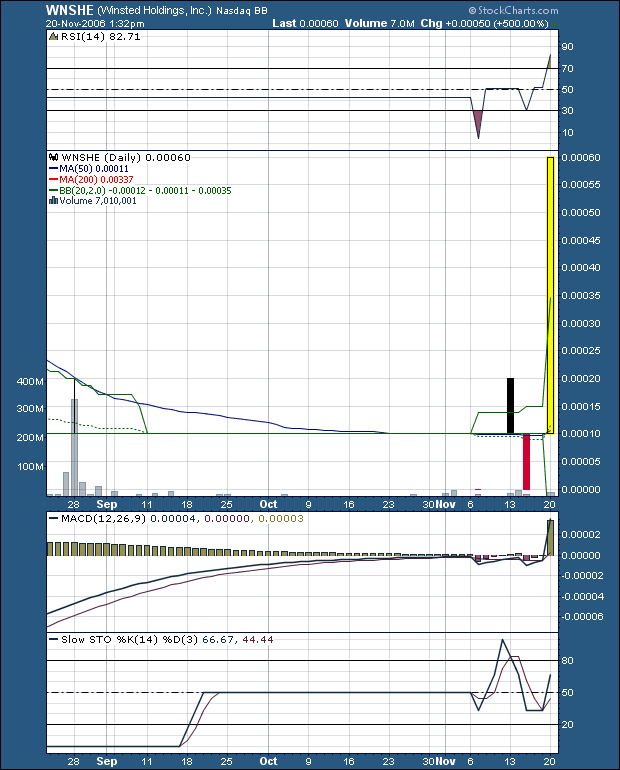
Task: Click the 0.00010 price axis label
Action: pyautogui.click(x=581, y=434)
